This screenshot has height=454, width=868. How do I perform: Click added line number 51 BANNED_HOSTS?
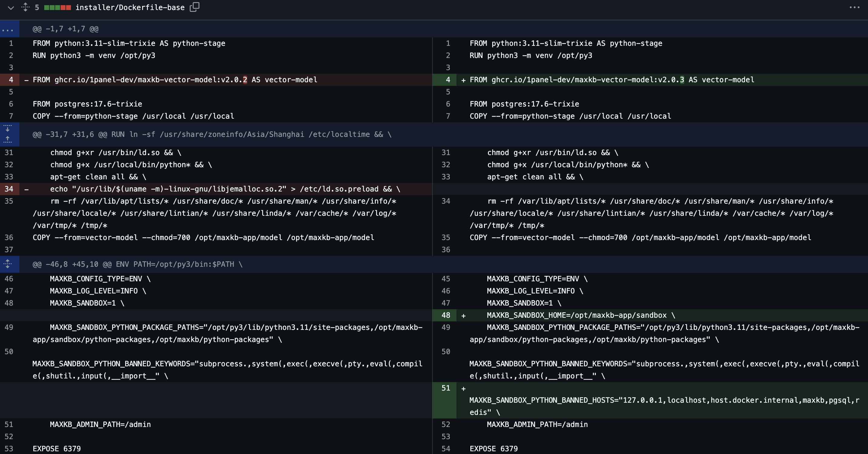(x=446, y=388)
